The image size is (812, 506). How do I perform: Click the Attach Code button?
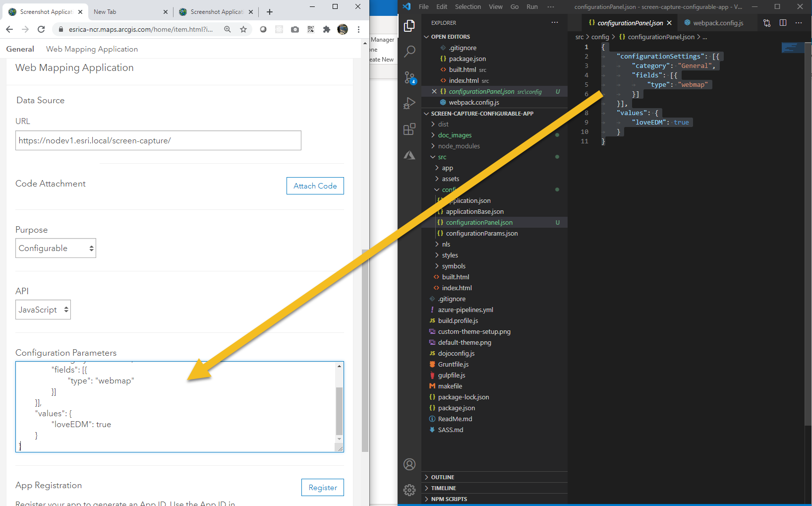[x=315, y=186]
